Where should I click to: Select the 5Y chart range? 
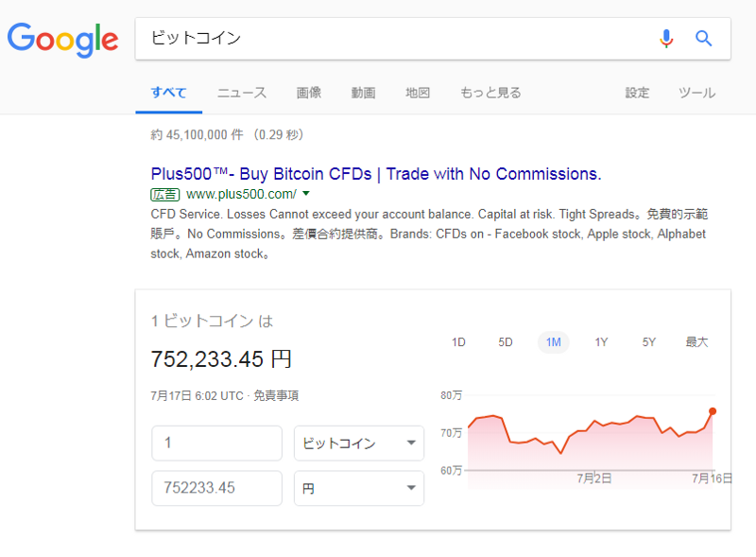(x=649, y=342)
